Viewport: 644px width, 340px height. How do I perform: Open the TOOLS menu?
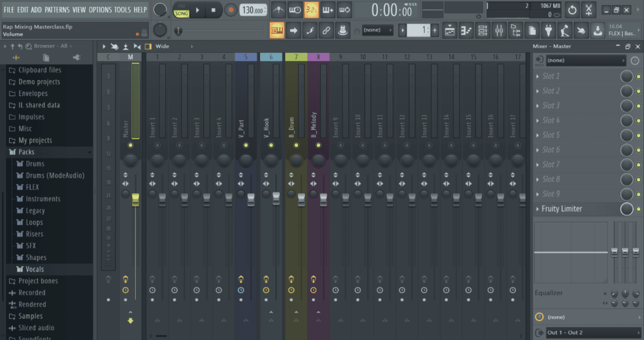tap(122, 9)
